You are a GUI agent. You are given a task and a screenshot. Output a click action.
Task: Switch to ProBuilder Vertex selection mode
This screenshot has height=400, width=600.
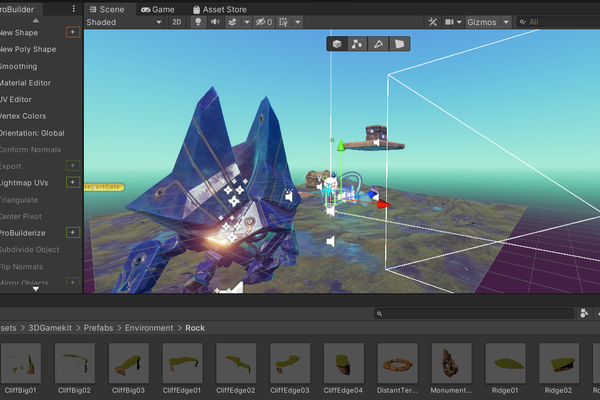point(357,44)
